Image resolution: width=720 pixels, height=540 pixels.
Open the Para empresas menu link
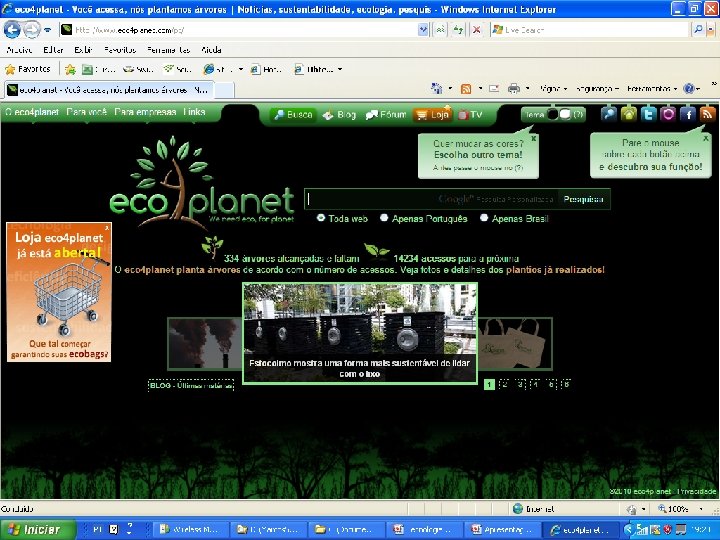pyautogui.click(x=145, y=112)
